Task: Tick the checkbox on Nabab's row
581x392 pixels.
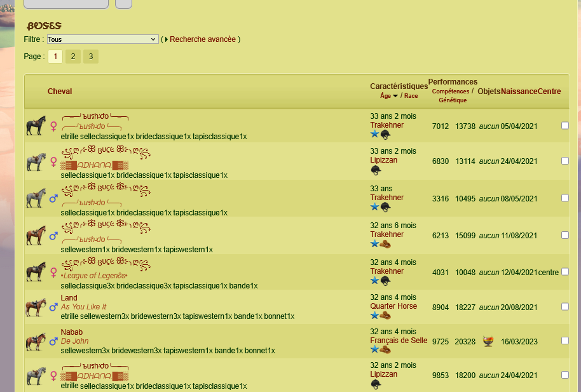Action: point(565,341)
